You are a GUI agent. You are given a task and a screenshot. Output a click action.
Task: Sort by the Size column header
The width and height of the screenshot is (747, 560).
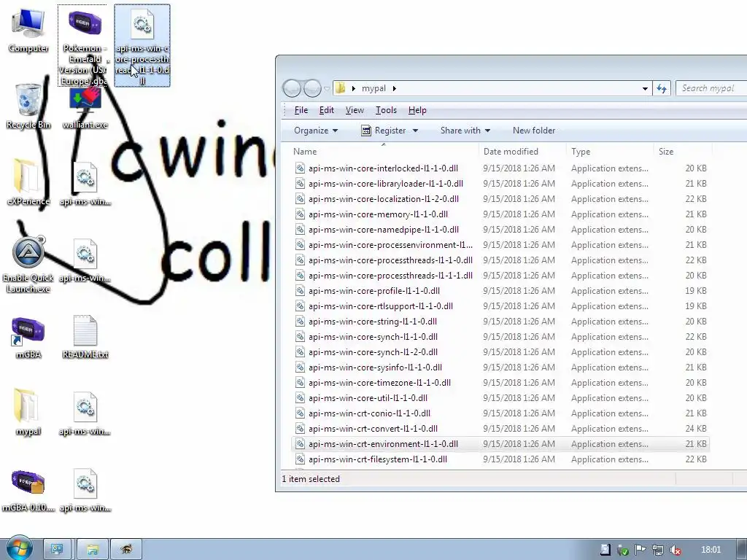682,152
